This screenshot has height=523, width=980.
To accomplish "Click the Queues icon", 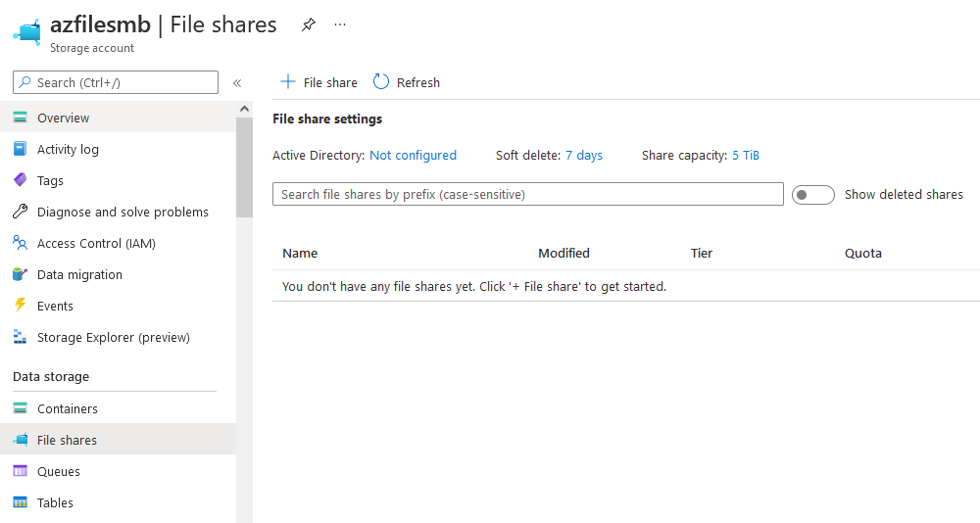I will point(20,470).
